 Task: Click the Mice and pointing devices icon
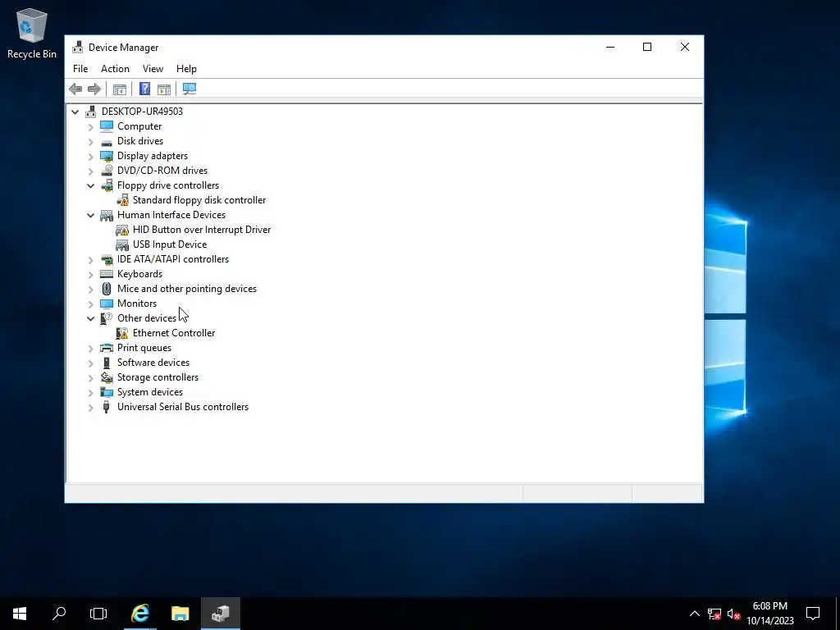click(107, 289)
